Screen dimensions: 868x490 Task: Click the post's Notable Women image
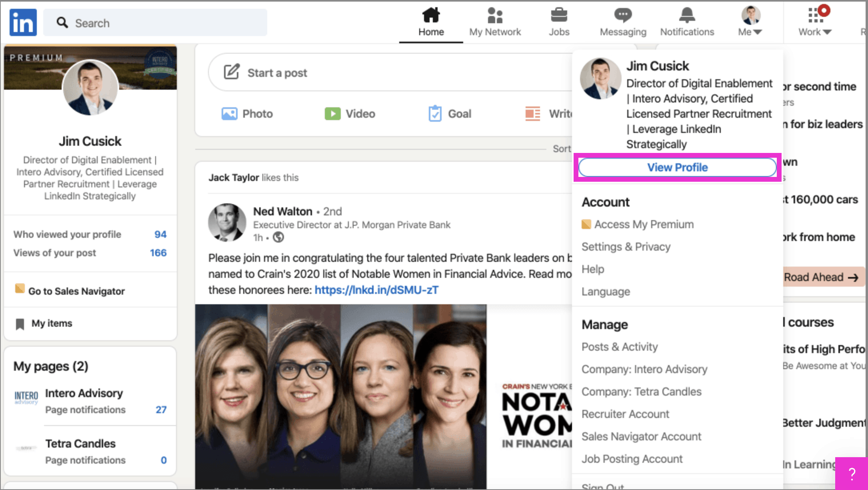[384, 396]
